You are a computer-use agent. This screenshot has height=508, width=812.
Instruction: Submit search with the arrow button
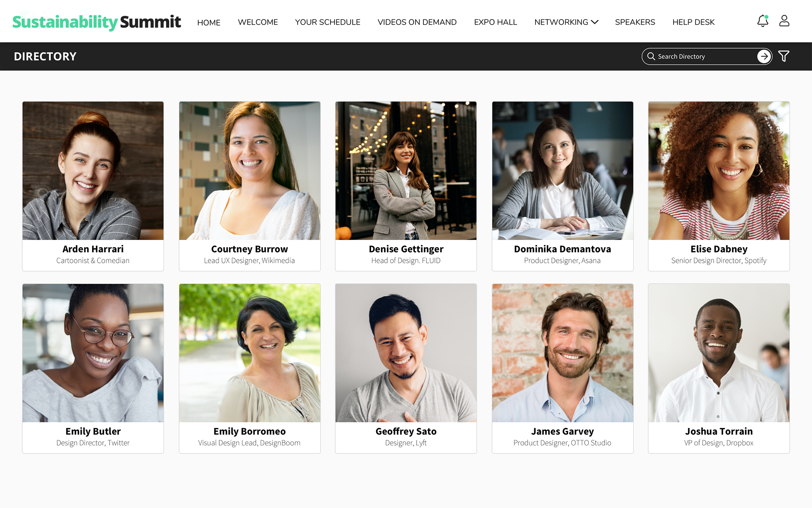pos(764,56)
